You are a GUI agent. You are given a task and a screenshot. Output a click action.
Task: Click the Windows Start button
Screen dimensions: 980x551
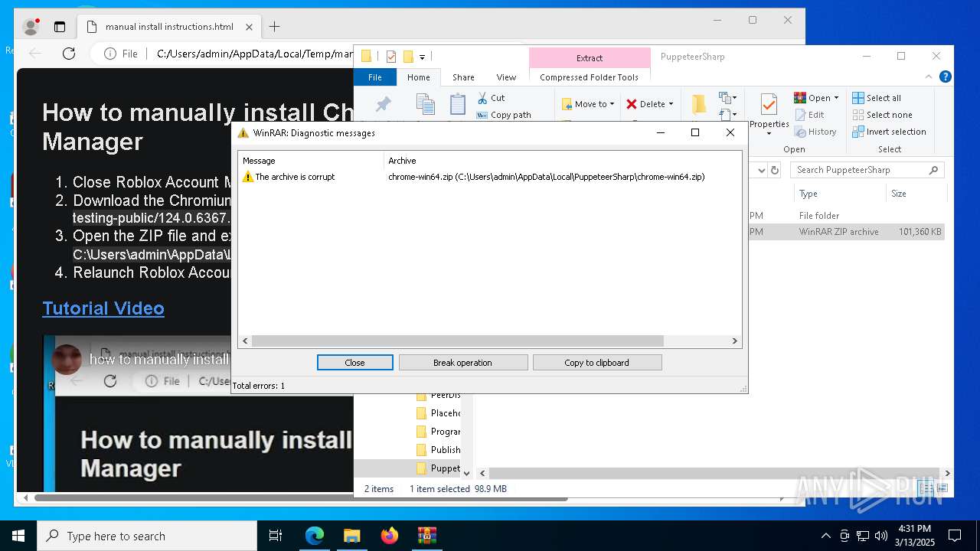(18, 536)
